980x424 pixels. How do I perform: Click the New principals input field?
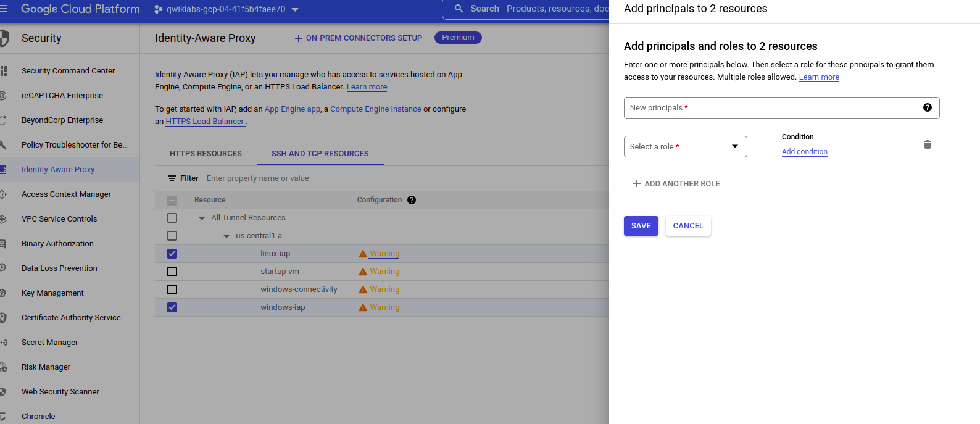781,108
